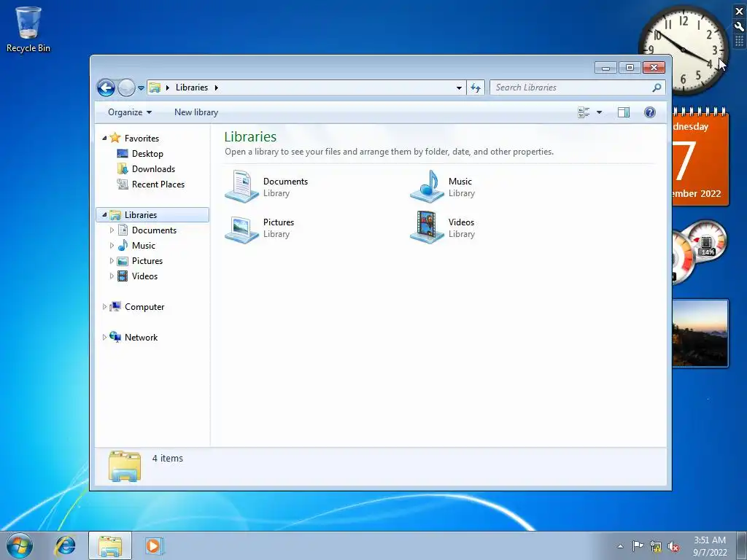Image resolution: width=747 pixels, height=560 pixels.
Task: Select Documents in the navigation tree
Action: tap(154, 230)
